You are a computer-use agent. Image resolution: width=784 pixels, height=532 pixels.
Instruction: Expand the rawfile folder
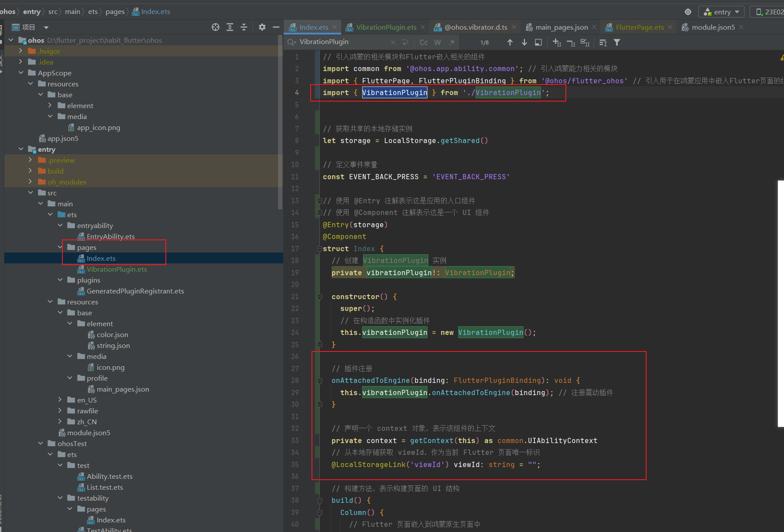point(60,411)
